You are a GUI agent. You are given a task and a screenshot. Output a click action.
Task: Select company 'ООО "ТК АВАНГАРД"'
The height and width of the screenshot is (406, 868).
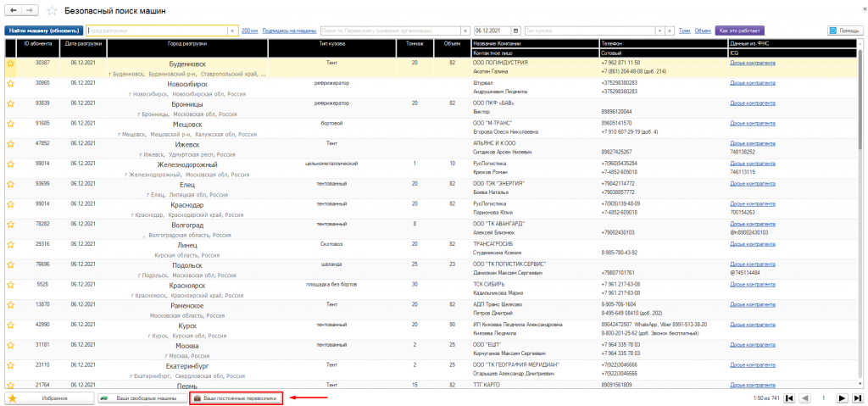498,224
